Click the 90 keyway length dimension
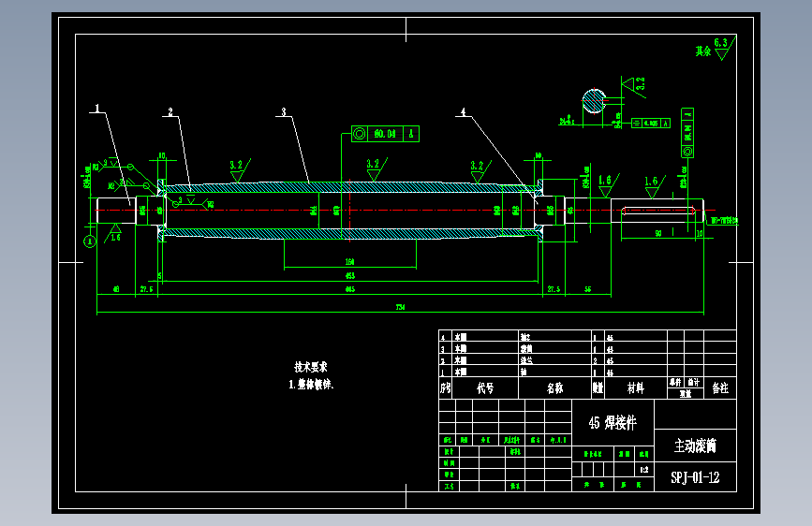Viewport: 812px width, 526px height. [x=658, y=233]
